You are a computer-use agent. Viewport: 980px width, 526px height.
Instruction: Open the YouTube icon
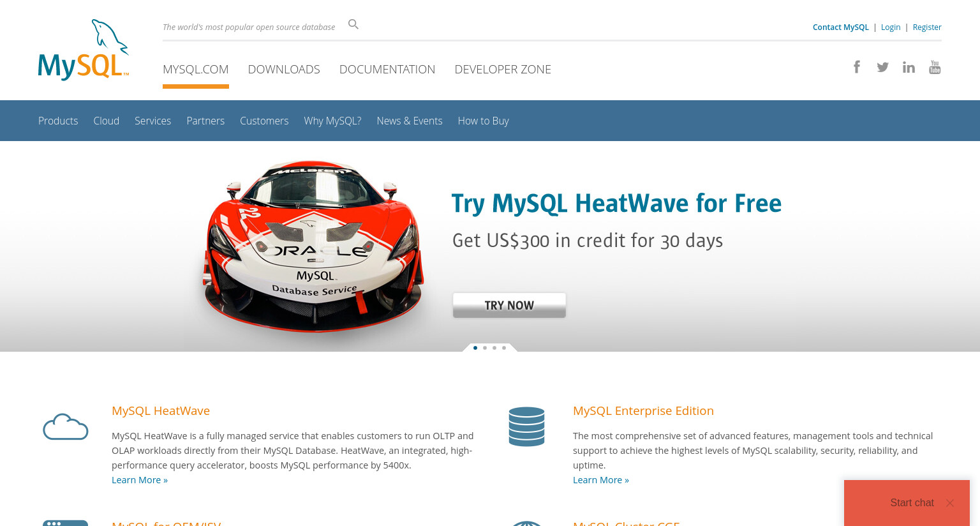935,67
